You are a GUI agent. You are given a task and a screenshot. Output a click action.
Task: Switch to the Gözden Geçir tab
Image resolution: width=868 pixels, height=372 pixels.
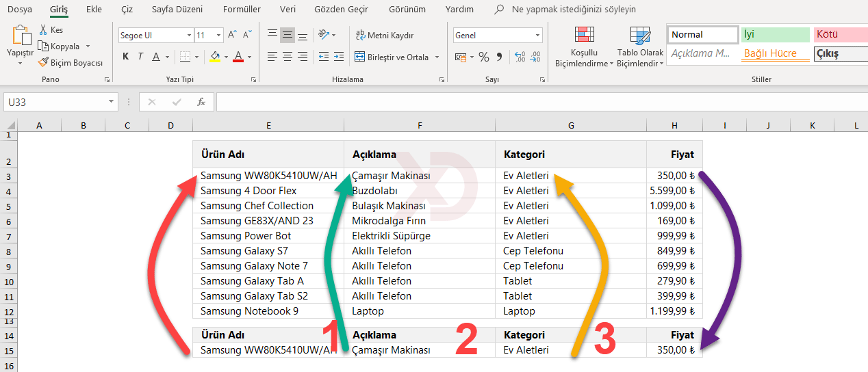[341, 10]
